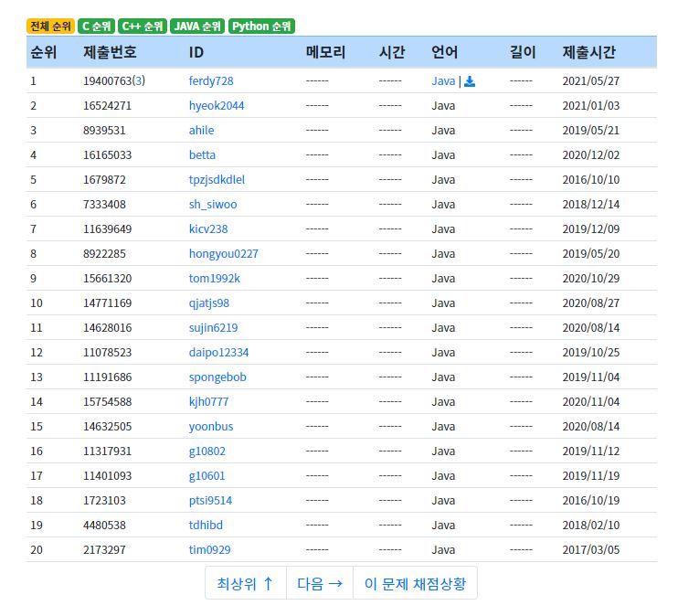Click submission number 7333408
This screenshot has height=616, width=678.
[x=104, y=204]
